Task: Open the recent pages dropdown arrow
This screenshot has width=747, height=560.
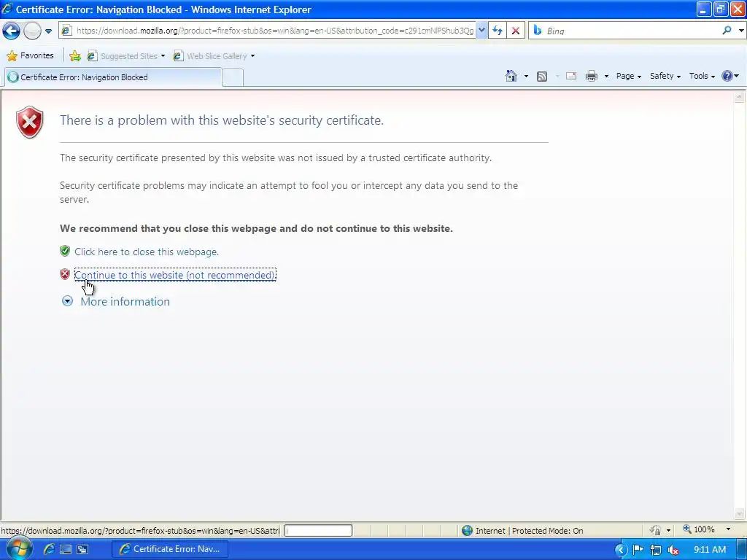Action: coord(49,31)
